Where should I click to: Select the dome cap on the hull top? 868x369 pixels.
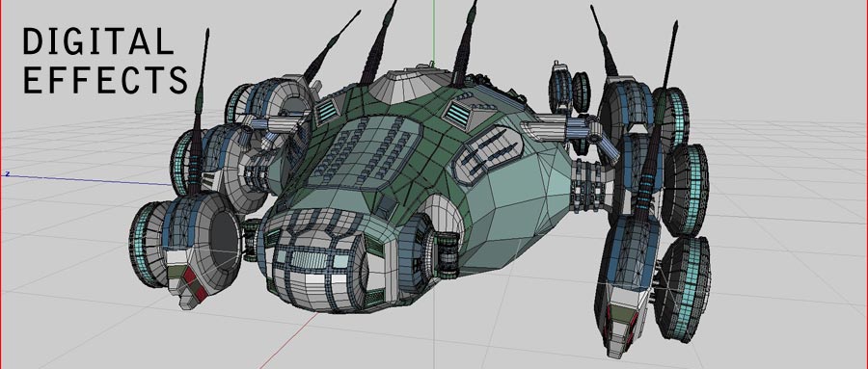pyautogui.click(x=408, y=87)
